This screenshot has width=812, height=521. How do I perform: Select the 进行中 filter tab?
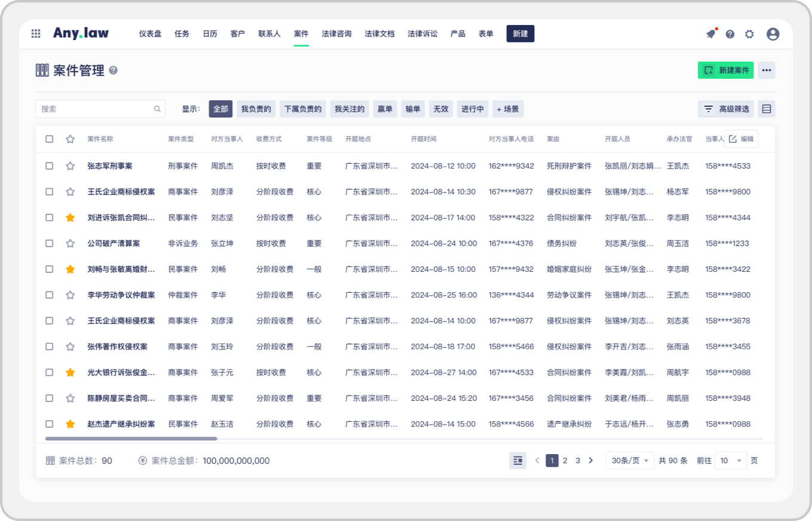point(472,109)
